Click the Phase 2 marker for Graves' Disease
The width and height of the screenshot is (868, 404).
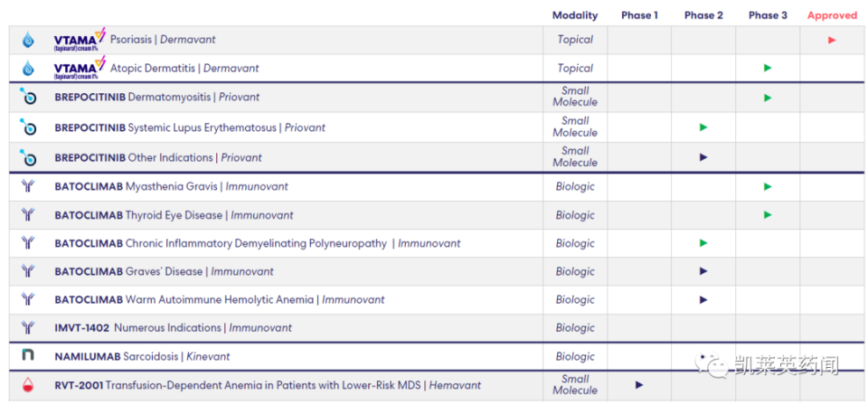(x=703, y=271)
